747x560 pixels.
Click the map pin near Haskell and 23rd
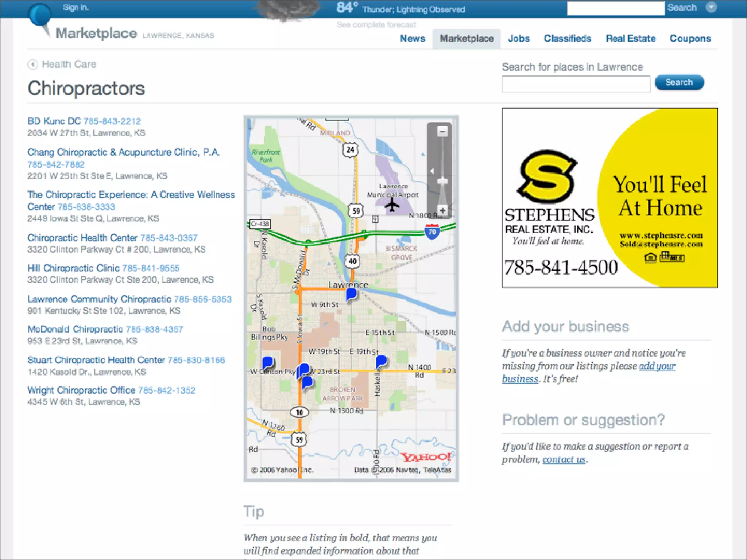pos(381,361)
